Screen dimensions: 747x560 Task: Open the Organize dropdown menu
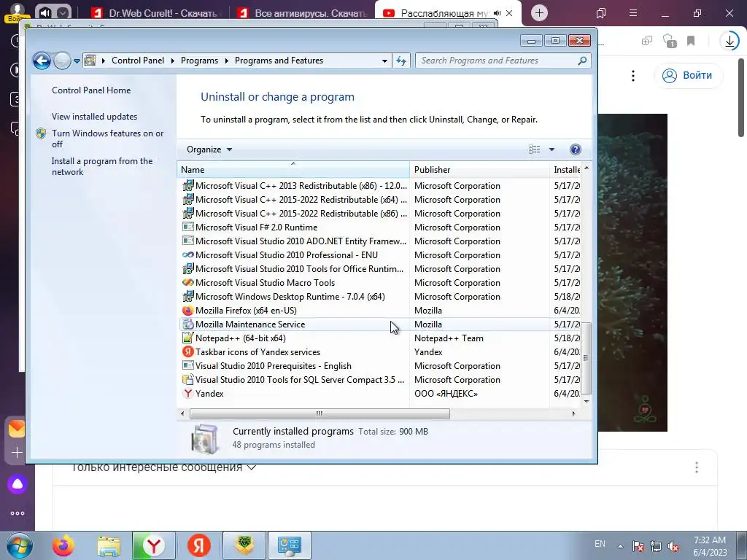209,149
